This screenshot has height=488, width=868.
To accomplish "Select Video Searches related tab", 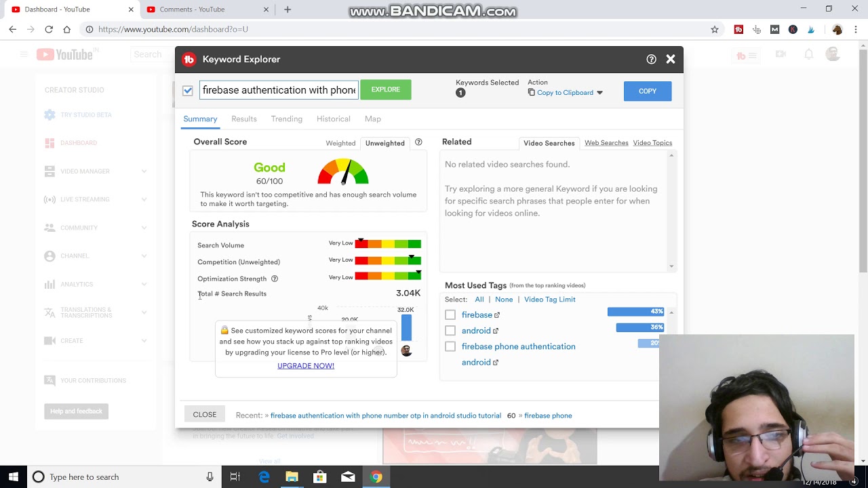I will pos(549,143).
